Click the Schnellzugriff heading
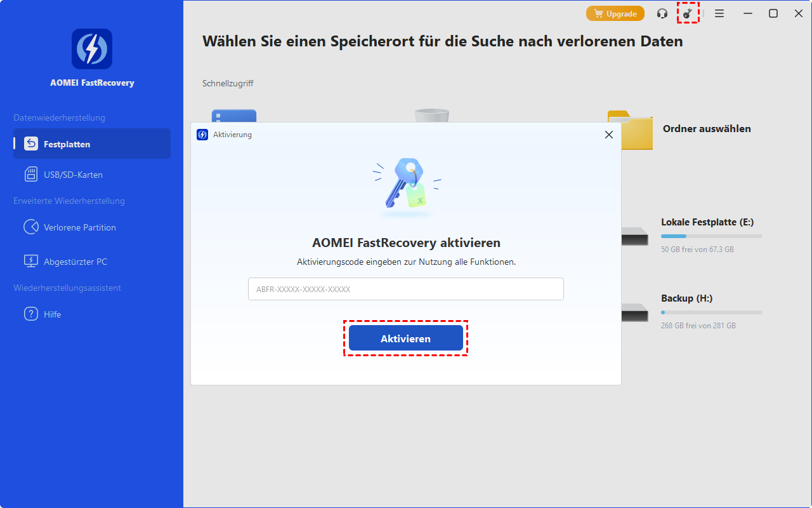The image size is (812, 508). (228, 83)
